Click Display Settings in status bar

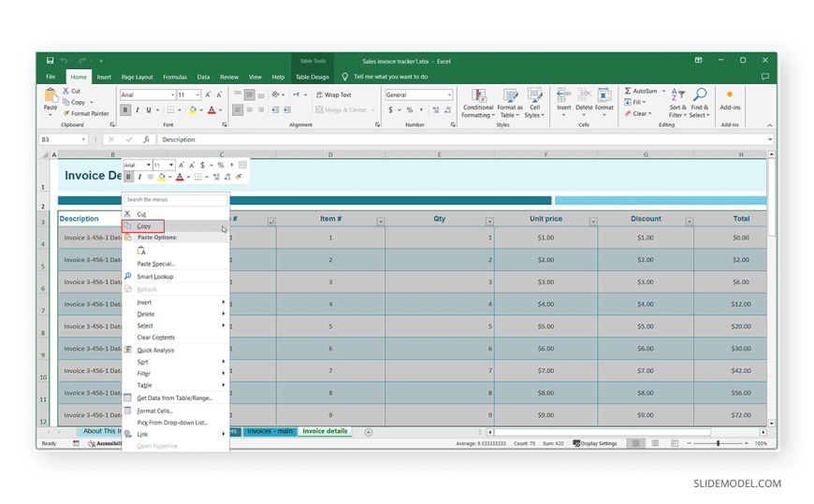pos(595,444)
